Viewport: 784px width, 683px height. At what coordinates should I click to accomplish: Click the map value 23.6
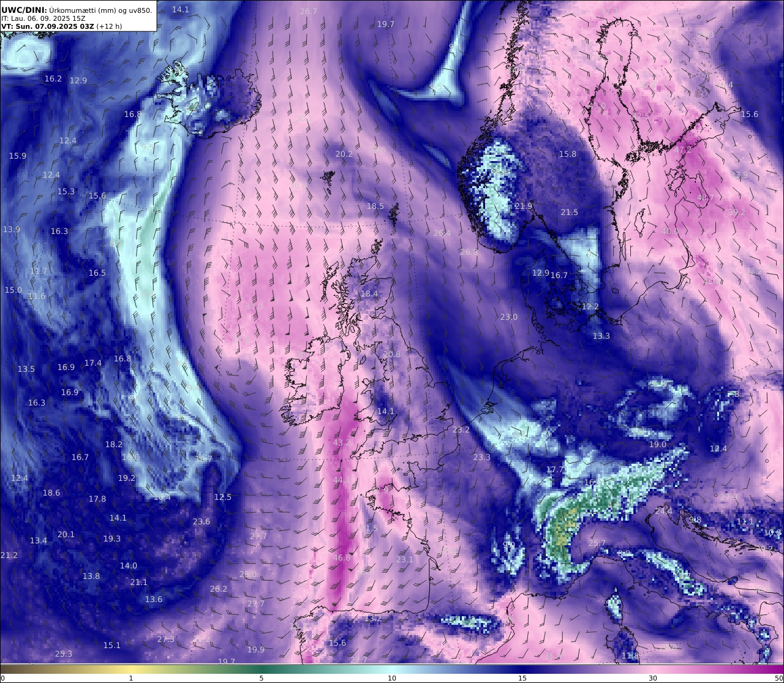pos(202,522)
